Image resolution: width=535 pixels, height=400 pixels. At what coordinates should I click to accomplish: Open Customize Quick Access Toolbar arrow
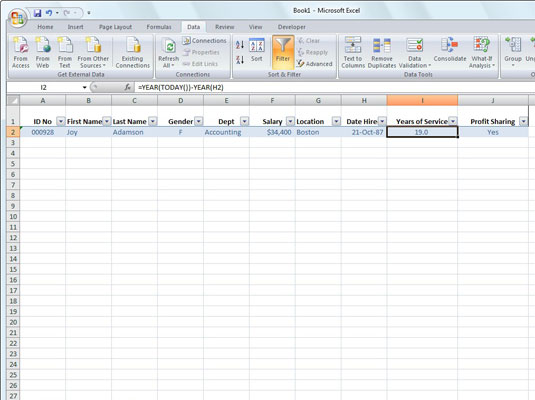[89, 13]
